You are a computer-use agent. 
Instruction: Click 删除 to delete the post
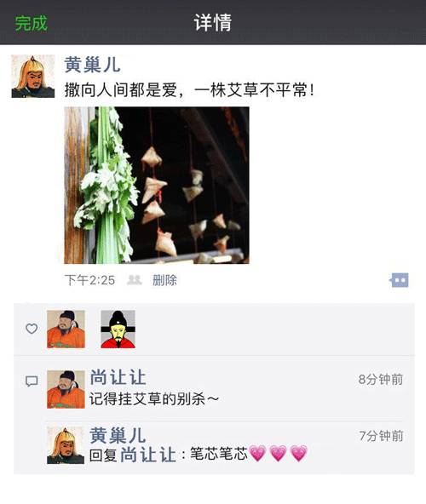pyautogui.click(x=164, y=280)
